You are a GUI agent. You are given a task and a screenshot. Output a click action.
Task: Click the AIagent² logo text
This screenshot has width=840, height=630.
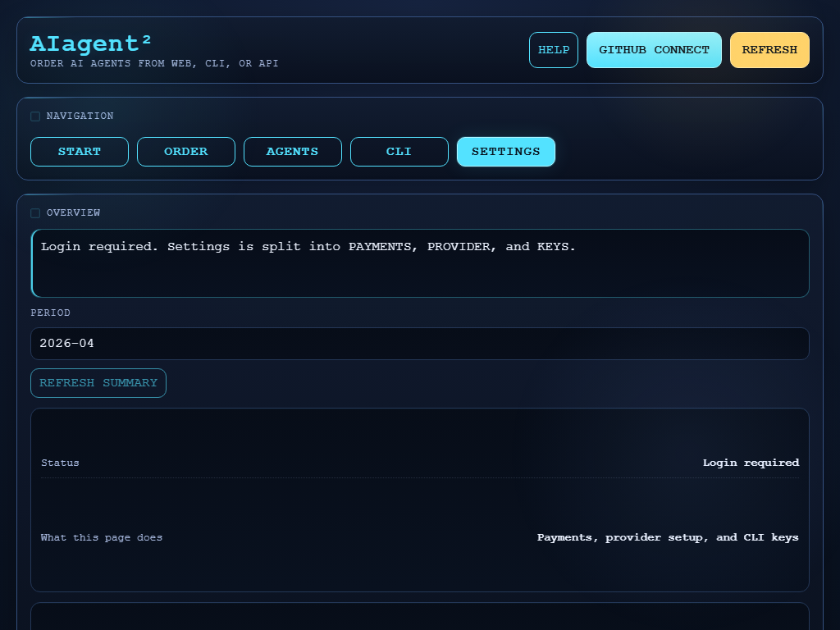click(x=90, y=43)
